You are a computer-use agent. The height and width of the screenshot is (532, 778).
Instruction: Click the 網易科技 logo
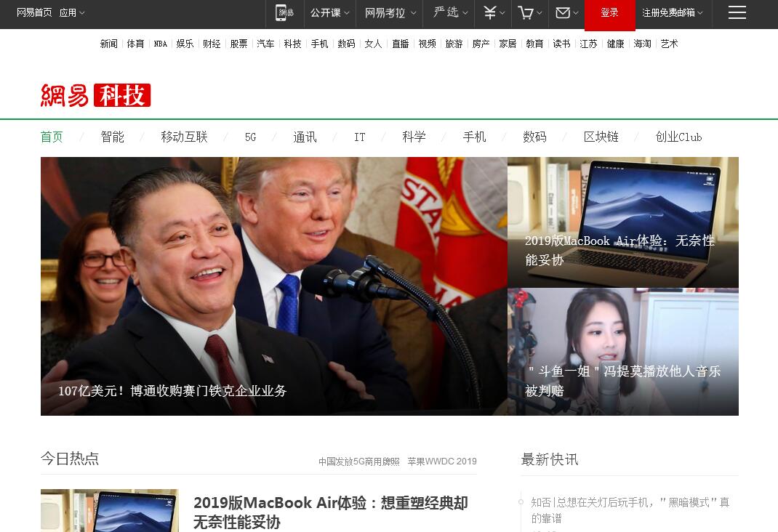click(x=96, y=95)
